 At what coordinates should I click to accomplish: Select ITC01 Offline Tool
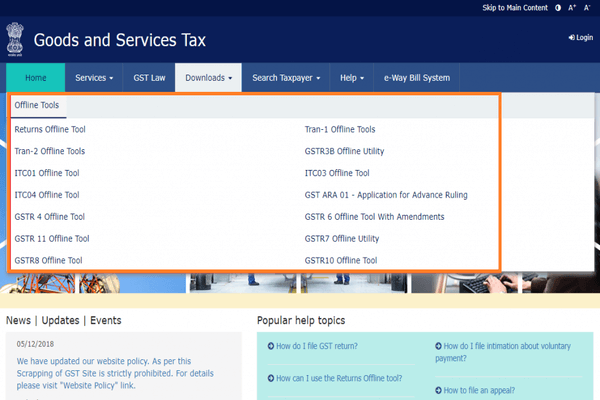click(x=47, y=173)
